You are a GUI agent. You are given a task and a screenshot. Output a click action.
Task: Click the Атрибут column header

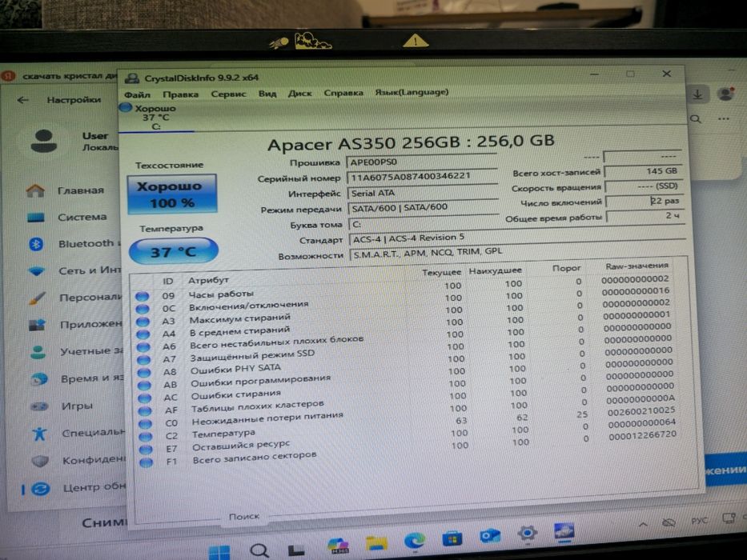(208, 280)
